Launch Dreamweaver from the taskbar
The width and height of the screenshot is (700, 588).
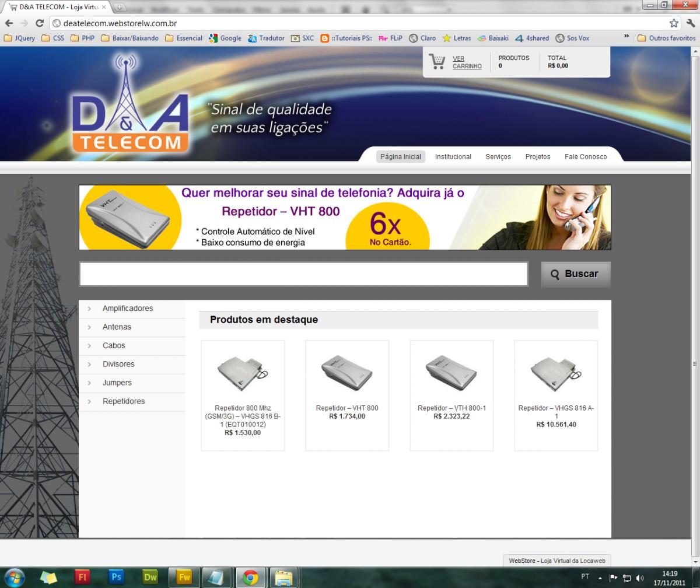coord(150,577)
